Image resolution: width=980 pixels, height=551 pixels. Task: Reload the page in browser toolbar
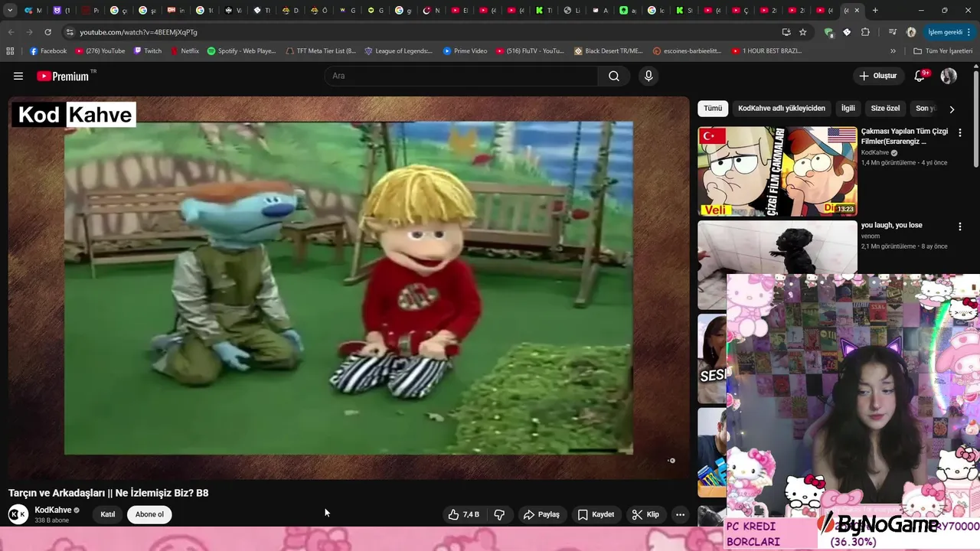click(x=48, y=32)
